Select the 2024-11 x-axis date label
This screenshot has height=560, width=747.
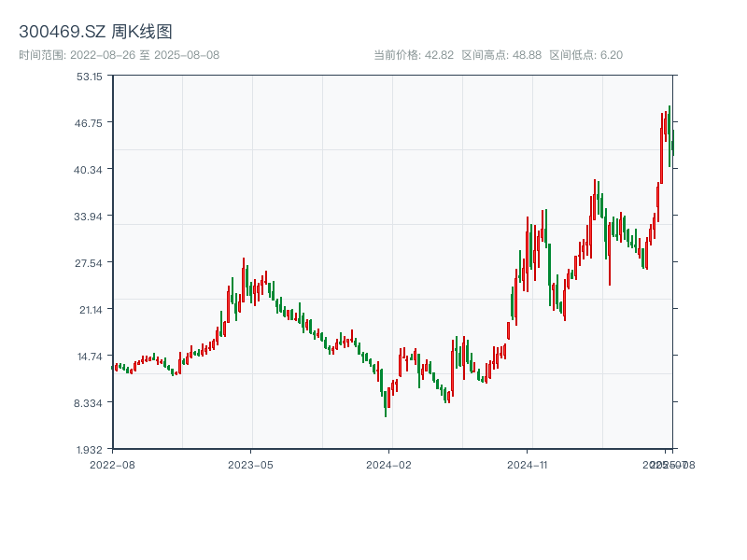pos(527,464)
